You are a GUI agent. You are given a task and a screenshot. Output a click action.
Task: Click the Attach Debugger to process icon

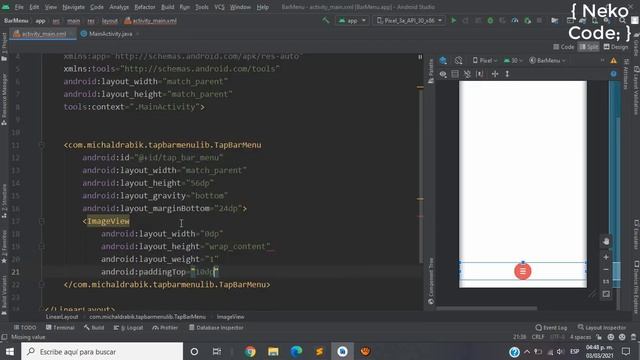click(x=527, y=20)
